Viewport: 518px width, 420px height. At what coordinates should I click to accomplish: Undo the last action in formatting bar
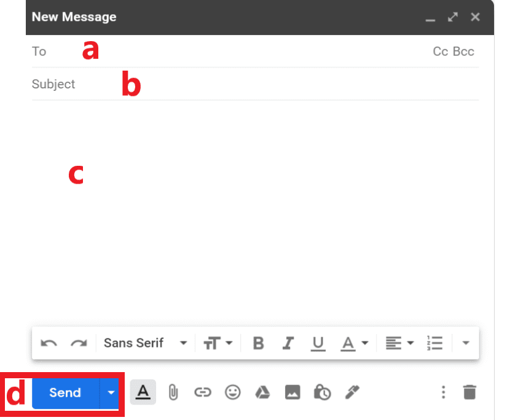coord(49,343)
